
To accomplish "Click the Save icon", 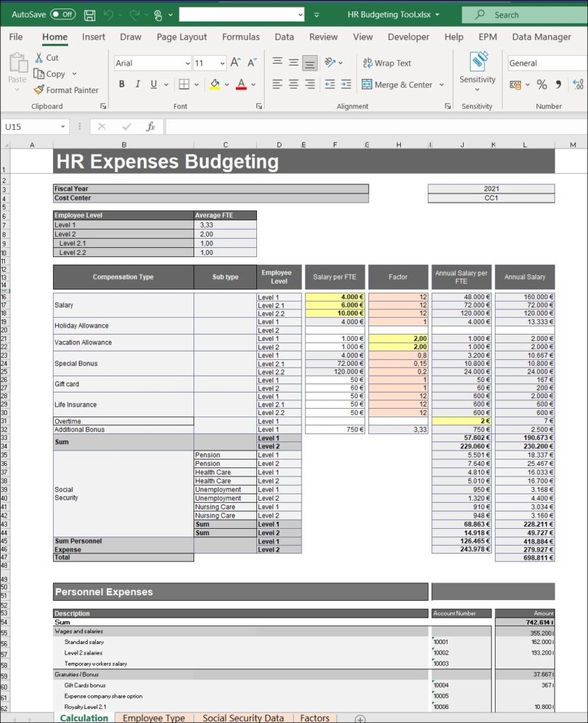I will (90, 14).
